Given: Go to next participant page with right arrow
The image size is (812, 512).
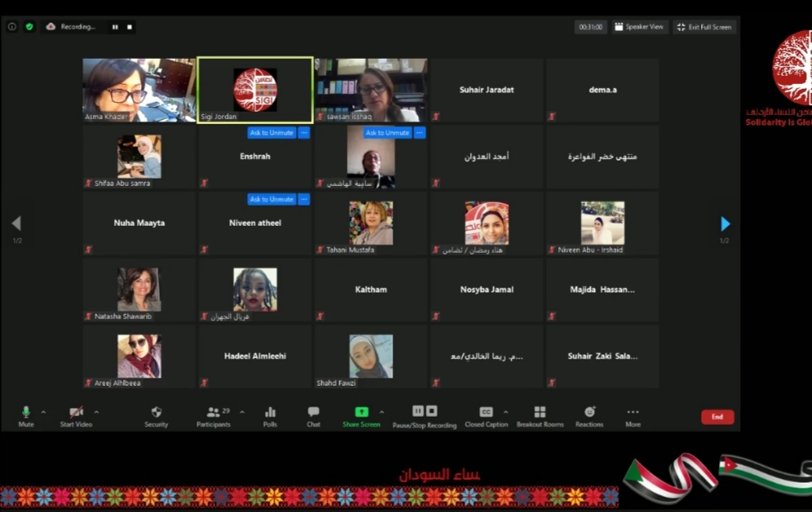Looking at the screenshot, I should pyautogui.click(x=725, y=223).
